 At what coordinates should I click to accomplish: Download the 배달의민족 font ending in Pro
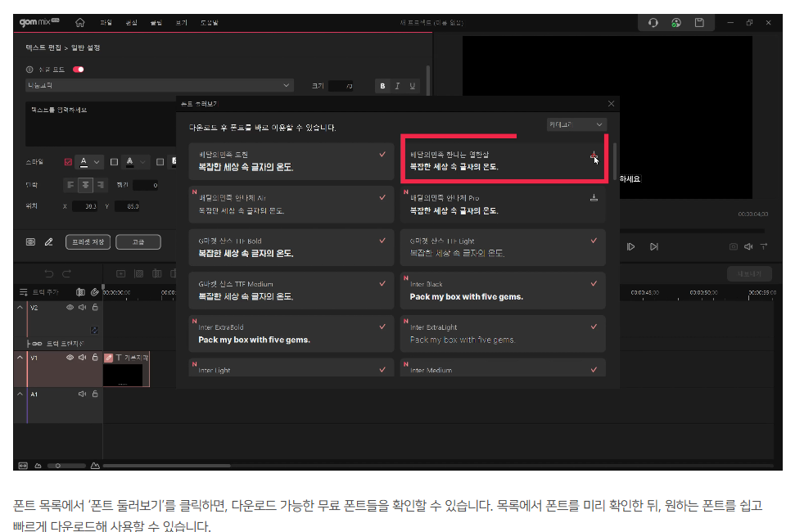click(594, 198)
